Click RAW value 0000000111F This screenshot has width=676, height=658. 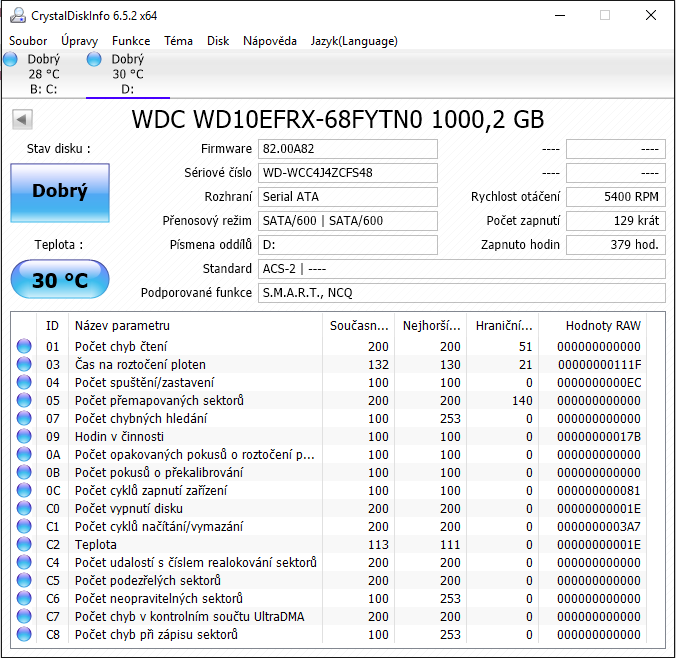tap(599, 365)
